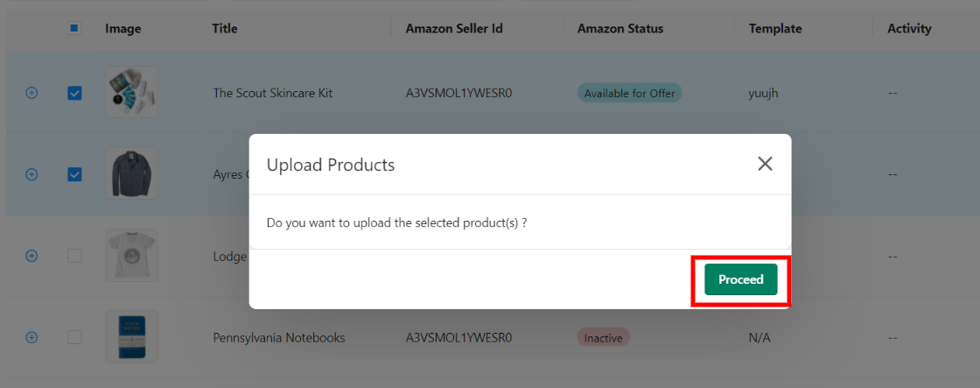Expand the Pennsylvania Notebooks row
This screenshot has width=980, height=388.
click(x=31, y=337)
